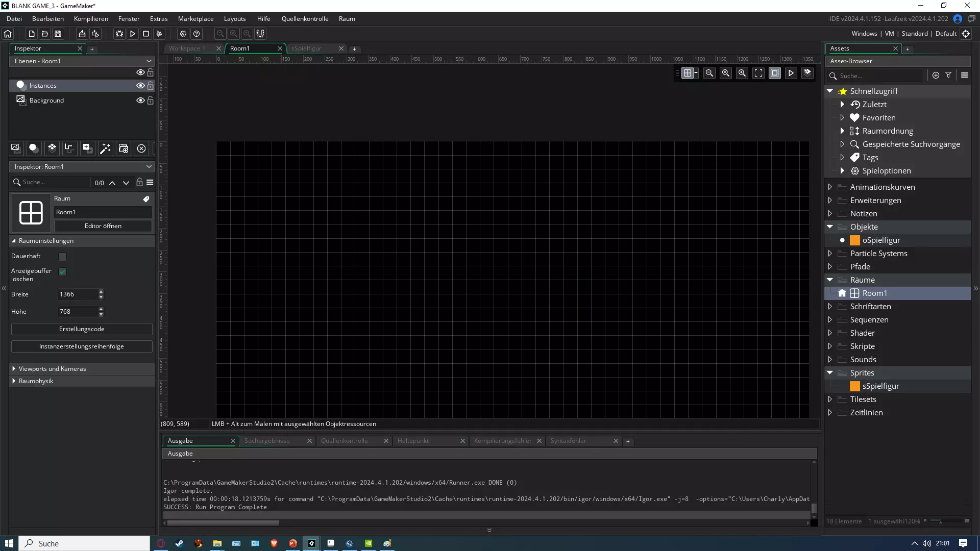Uncheck Anzeigebuffer löschen checkbox
The height and width of the screenshot is (551, 980).
coord(62,271)
